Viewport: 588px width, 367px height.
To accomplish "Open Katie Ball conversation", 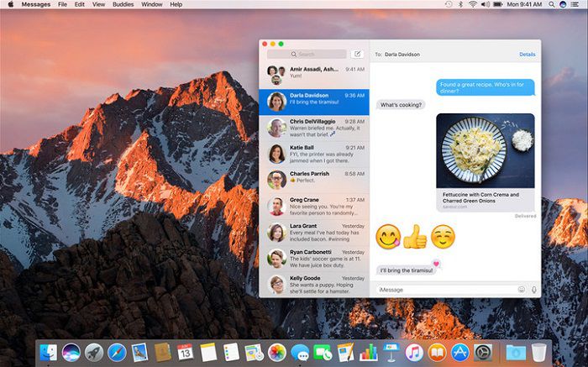I will 314,154.
